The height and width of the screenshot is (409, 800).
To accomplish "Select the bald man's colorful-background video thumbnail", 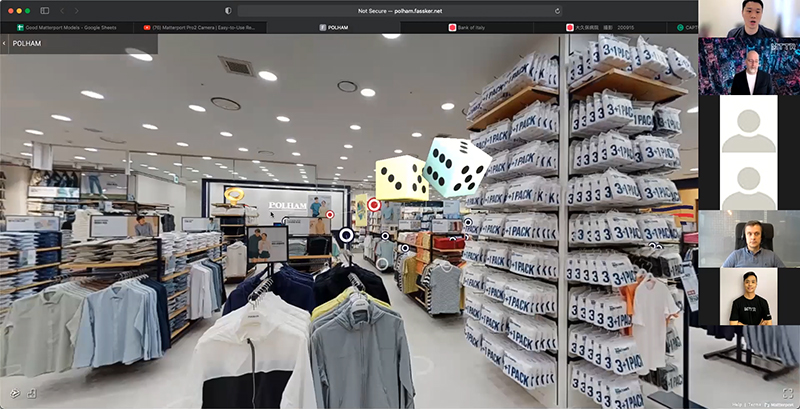I will [749, 66].
